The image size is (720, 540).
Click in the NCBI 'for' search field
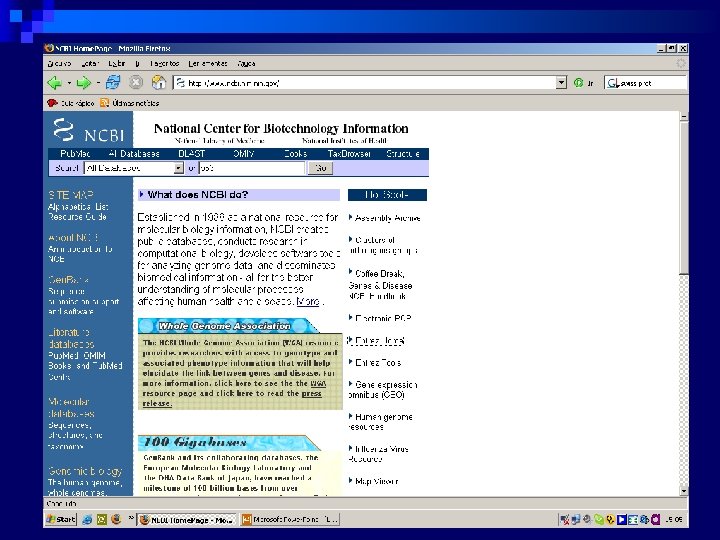click(252, 169)
